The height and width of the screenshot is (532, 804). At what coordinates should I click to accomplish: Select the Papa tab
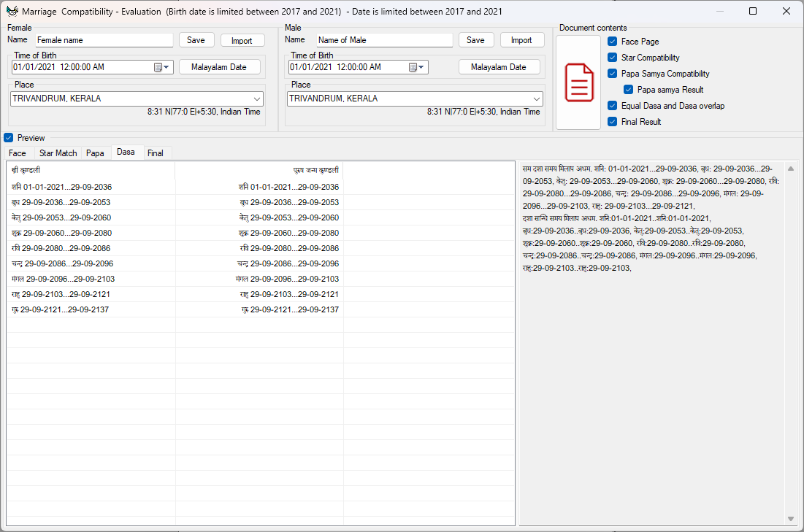point(95,153)
